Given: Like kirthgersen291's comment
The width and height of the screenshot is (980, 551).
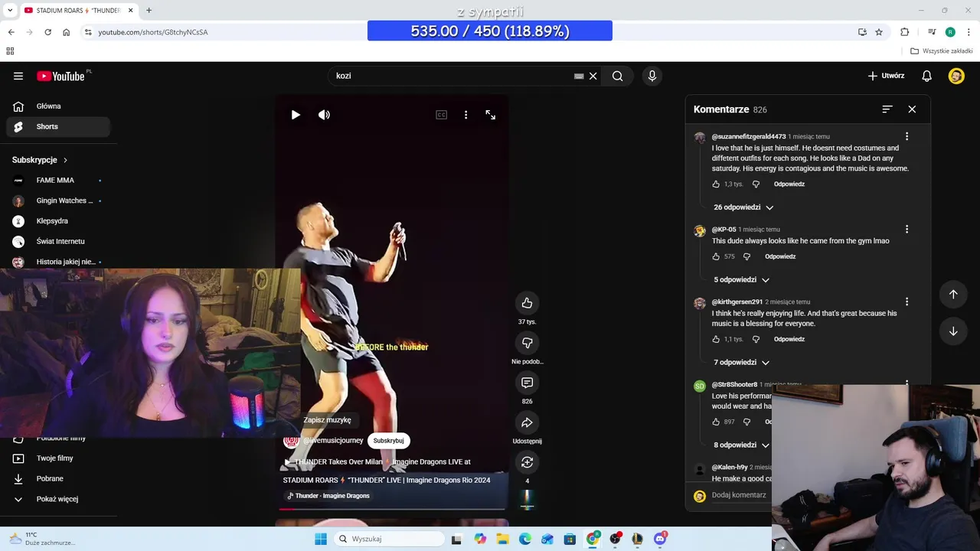Looking at the screenshot, I should tap(716, 339).
